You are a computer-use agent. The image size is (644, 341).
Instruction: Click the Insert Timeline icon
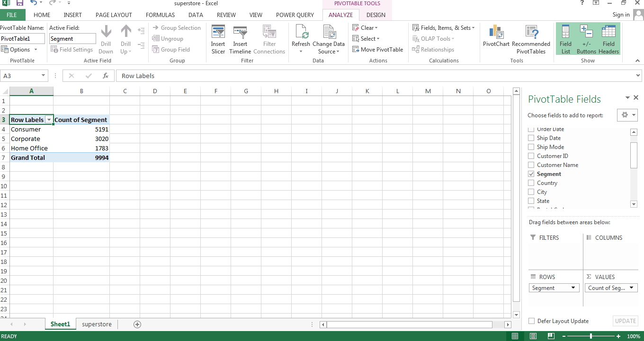click(240, 33)
